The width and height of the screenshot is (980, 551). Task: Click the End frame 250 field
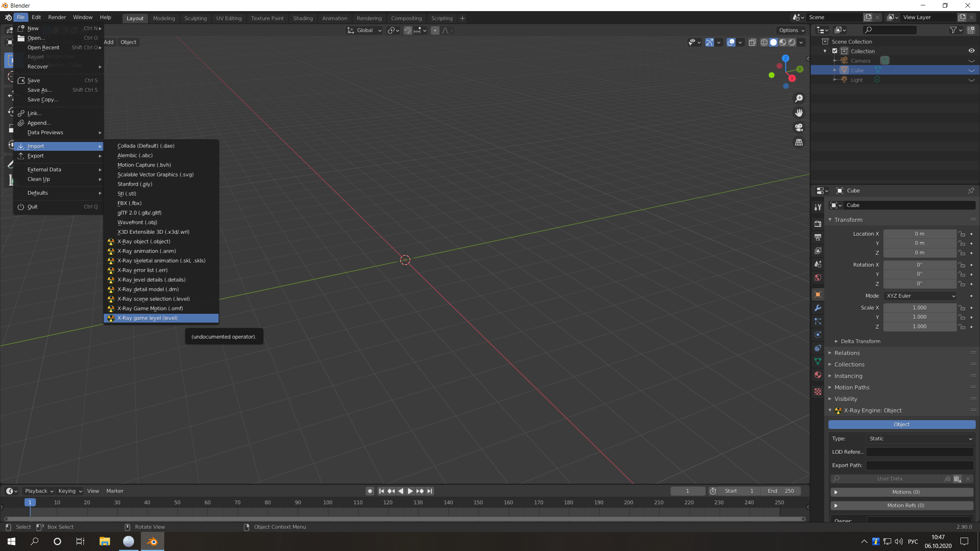781,491
